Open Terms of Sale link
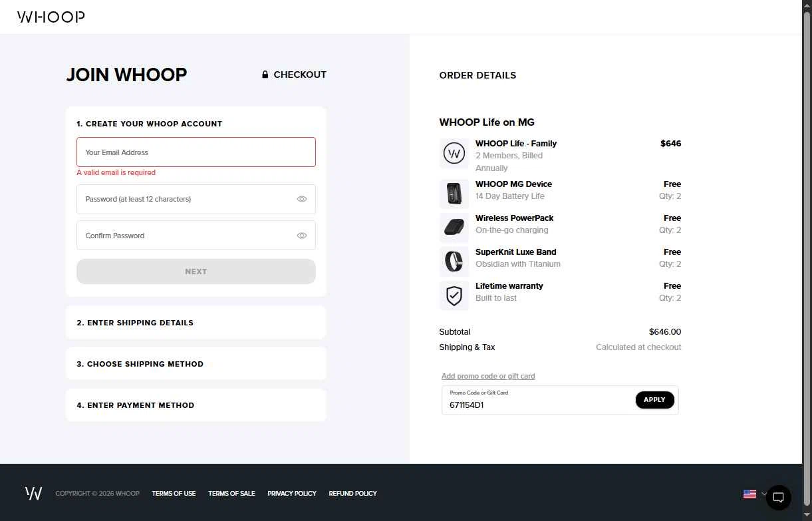Image resolution: width=812 pixels, height=521 pixels. [x=231, y=494]
